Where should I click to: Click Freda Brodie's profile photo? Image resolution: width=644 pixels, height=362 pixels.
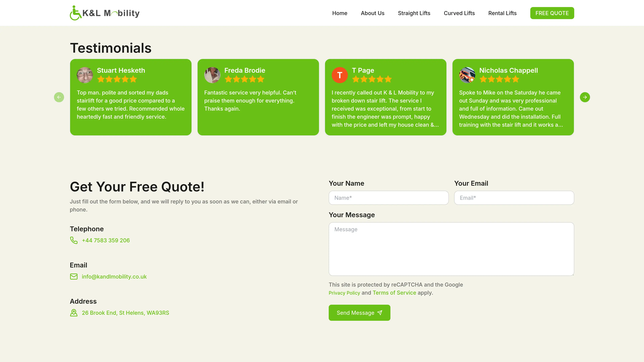[212, 75]
